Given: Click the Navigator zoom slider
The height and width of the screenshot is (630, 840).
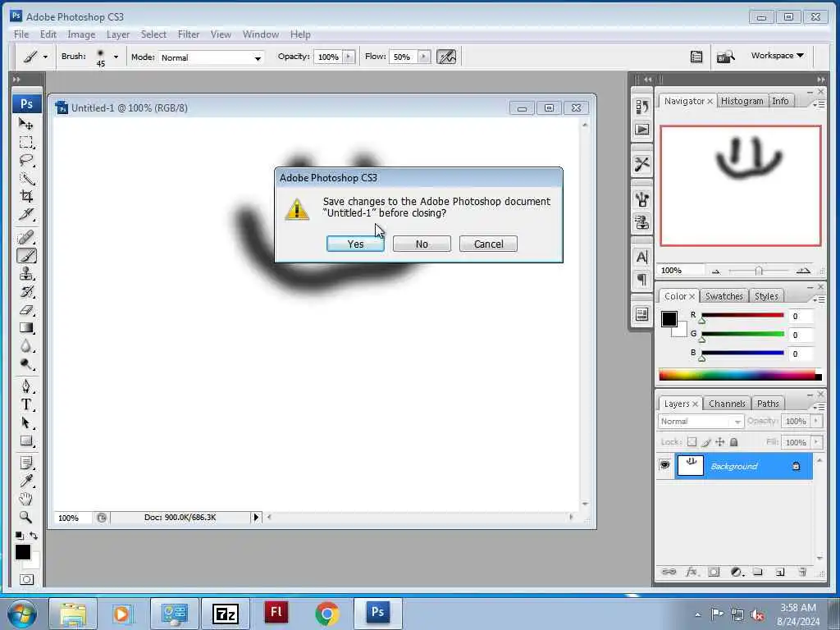Looking at the screenshot, I should click(759, 271).
